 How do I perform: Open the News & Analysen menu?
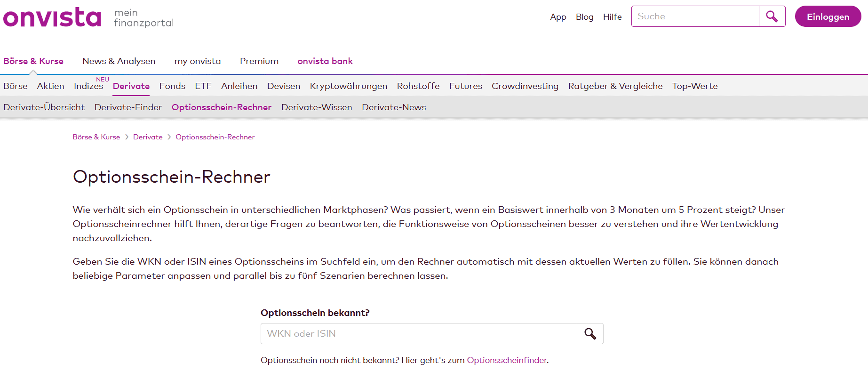119,61
